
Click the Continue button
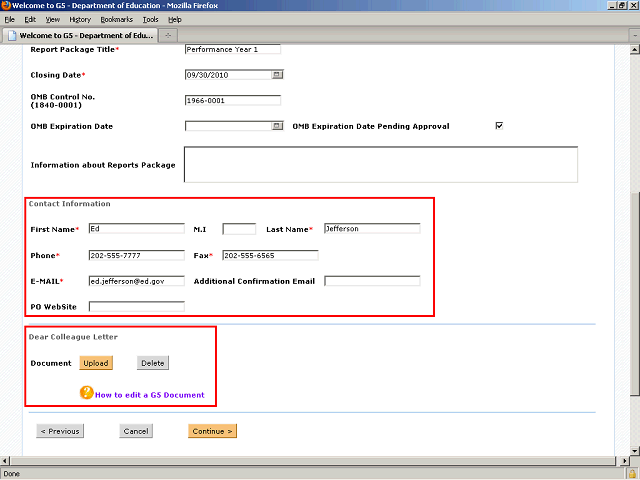point(212,431)
